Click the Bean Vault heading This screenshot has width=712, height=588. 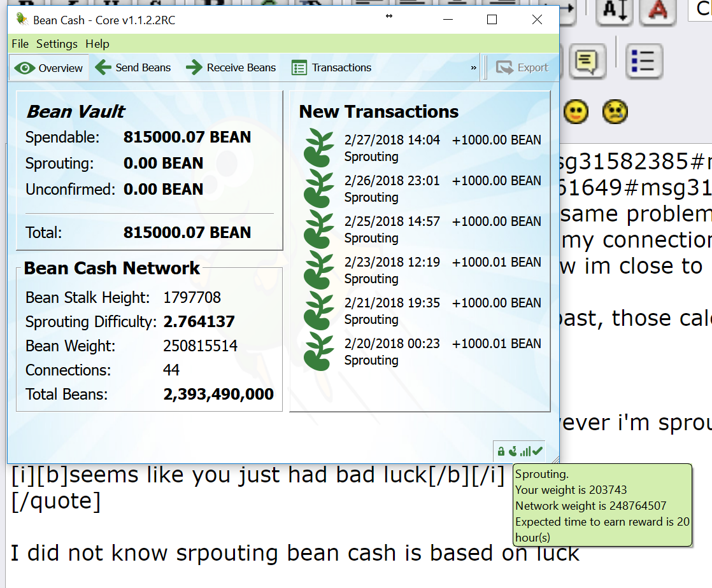point(75,111)
